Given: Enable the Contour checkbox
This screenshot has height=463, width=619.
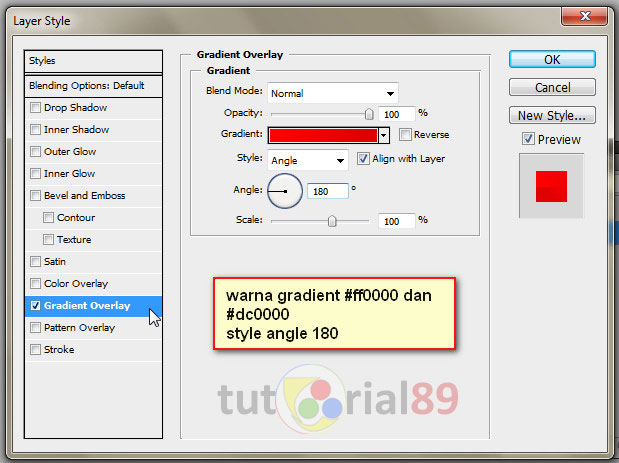Looking at the screenshot, I should pyautogui.click(x=48, y=217).
